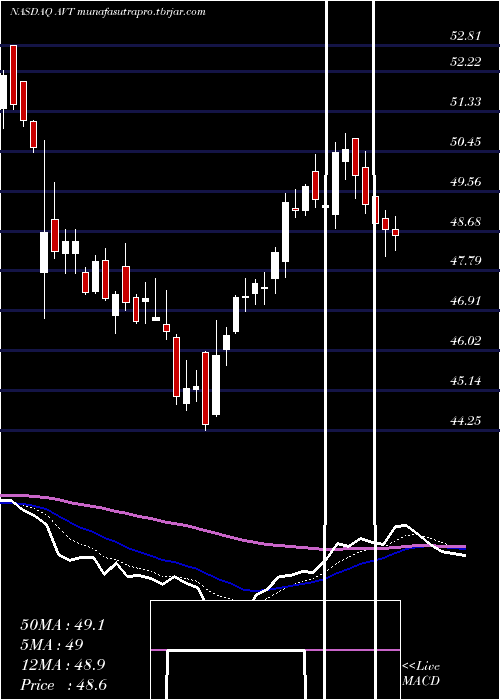Click the 52.22 price level label
Image resolution: width=500 pixels, height=700 pixels.
(466, 62)
